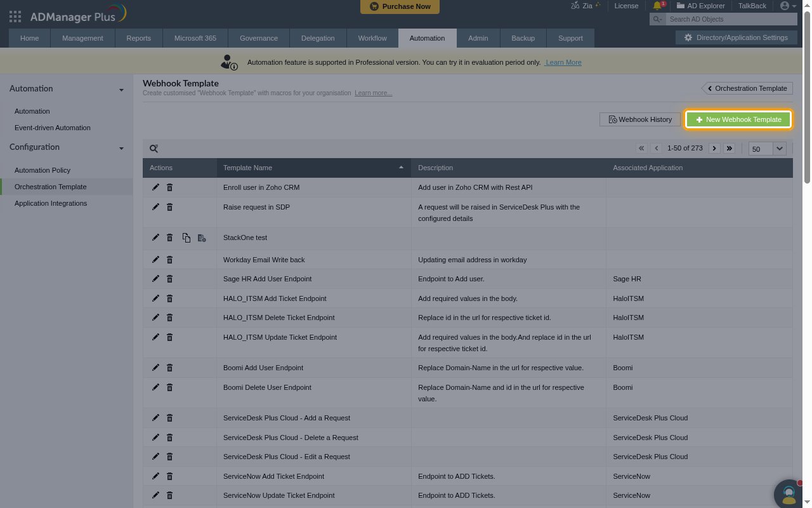This screenshot has width=812, height=508.
Task: Collapse the Configuration sidebar section
Action: (x=121, y=148)
